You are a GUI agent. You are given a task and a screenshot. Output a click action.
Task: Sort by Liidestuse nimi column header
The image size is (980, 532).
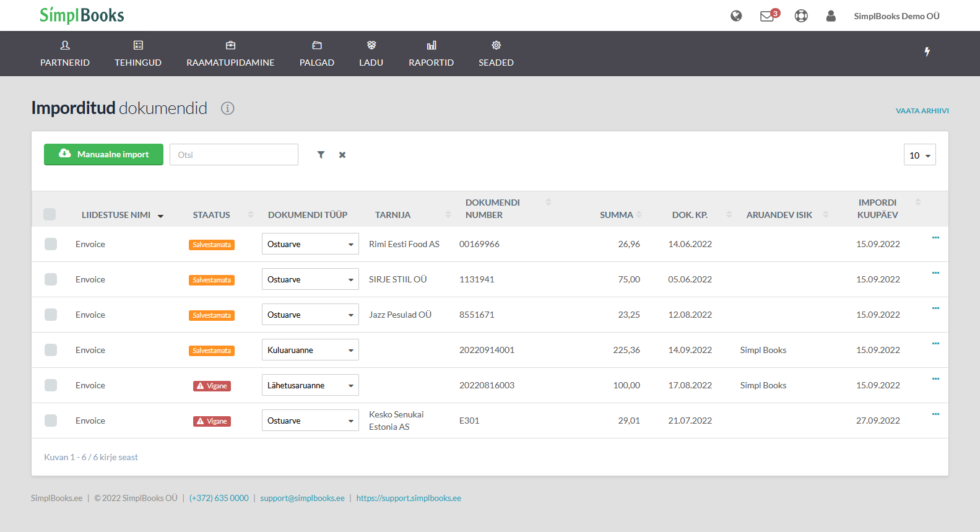tap(123, 215)
